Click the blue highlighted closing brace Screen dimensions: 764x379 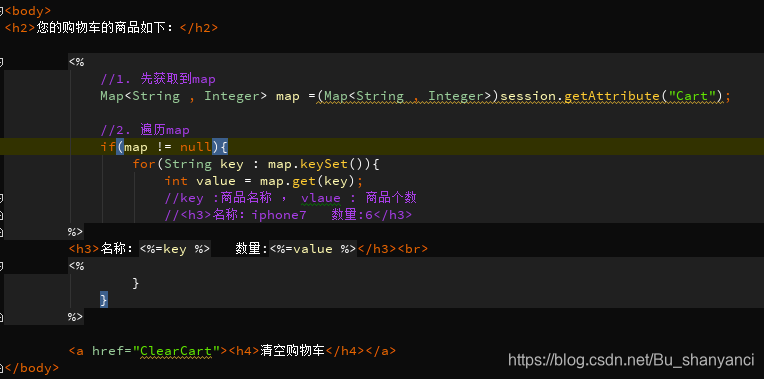(104, 300)
